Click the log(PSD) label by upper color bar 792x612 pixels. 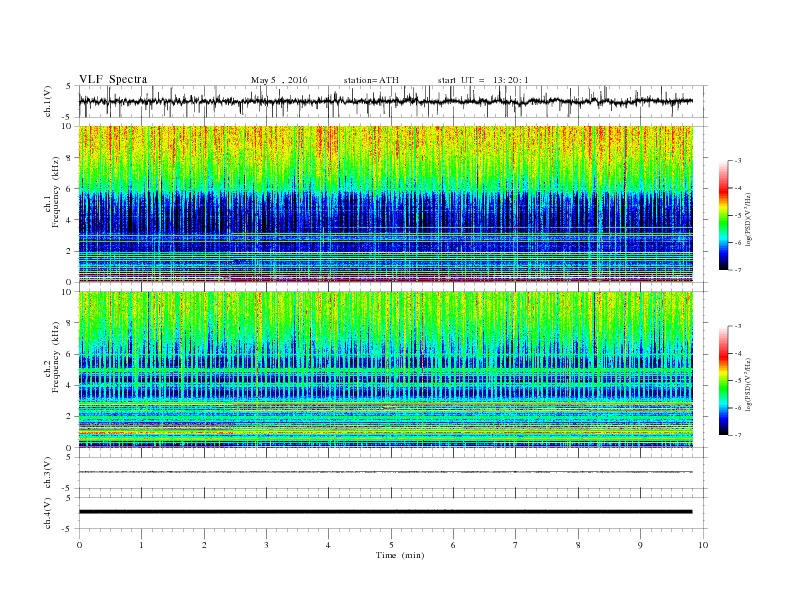(750, 219)
